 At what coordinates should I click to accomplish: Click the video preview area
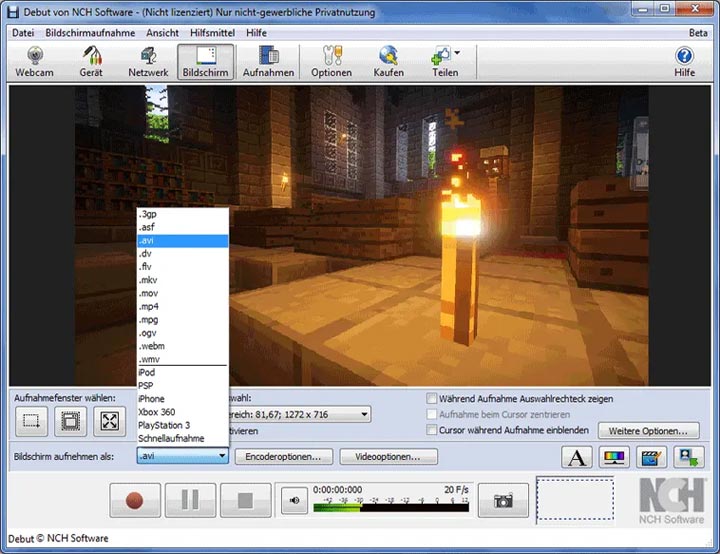(x=360, y=235)
